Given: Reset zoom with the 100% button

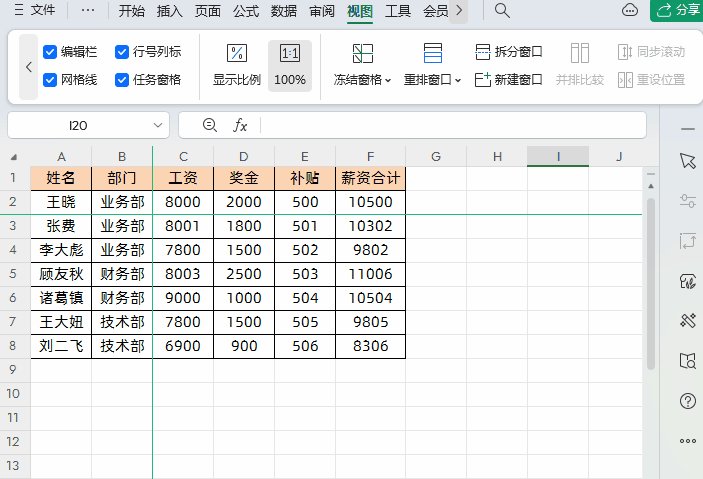Looking at the screenshot, I should click(x=290, y=66).
